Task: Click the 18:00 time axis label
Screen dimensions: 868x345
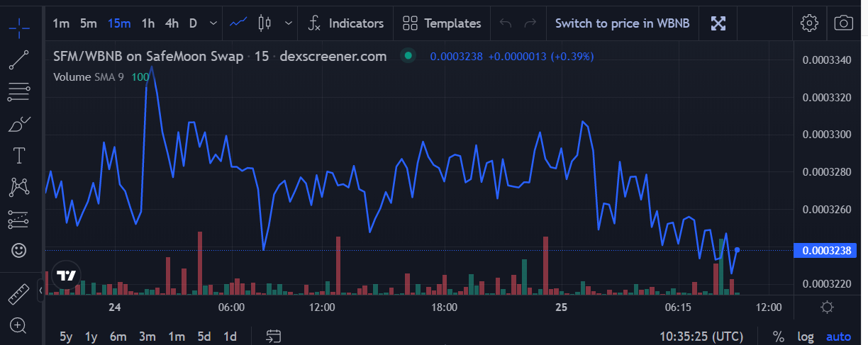Action: coord(444,307)
